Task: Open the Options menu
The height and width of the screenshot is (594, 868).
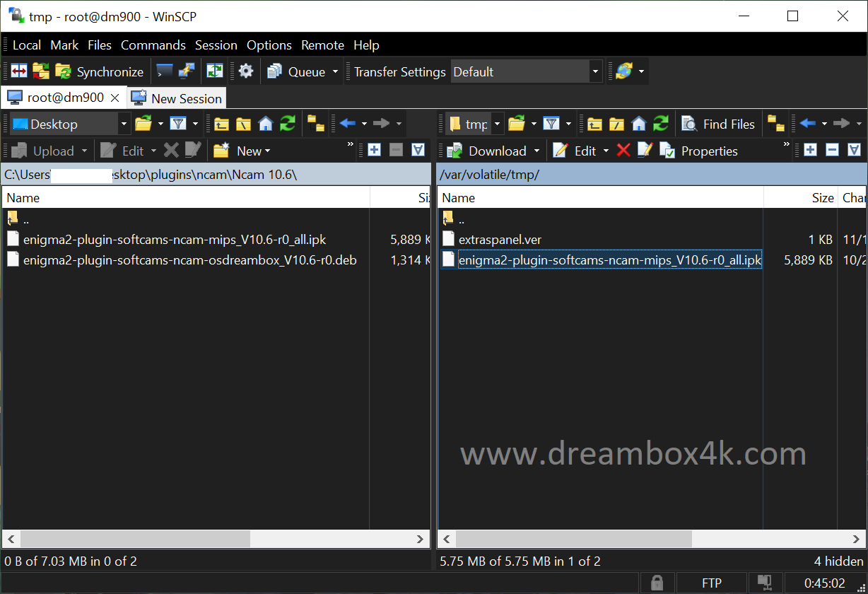Action: click(269, 45)
